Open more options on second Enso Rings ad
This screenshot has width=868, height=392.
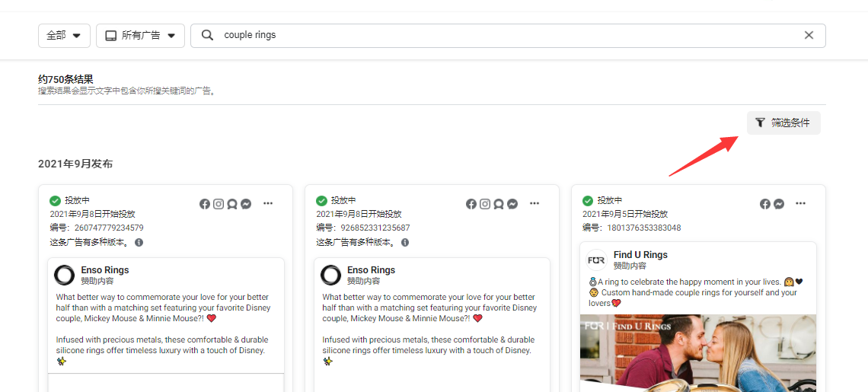535,203
